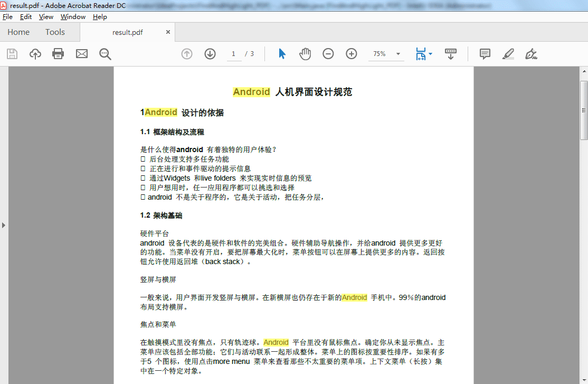588x384 pixels.
Task: Click the Fit width page icon
Action: click(x=421, y=54)
